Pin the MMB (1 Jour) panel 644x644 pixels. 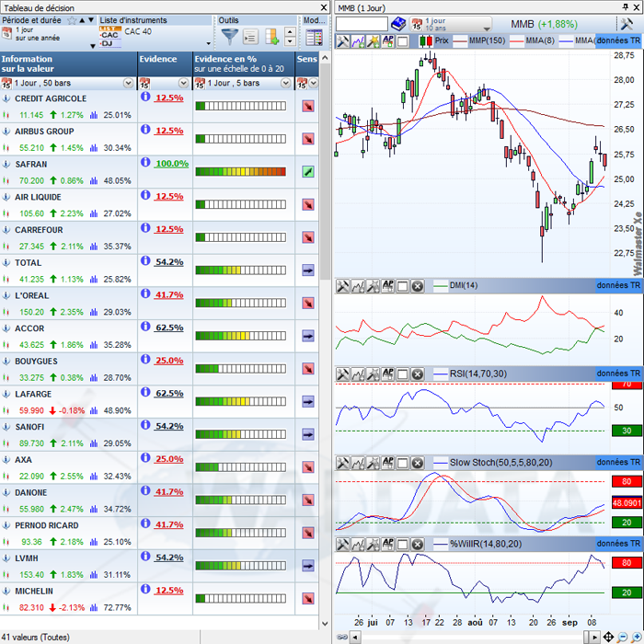(626, 7)
